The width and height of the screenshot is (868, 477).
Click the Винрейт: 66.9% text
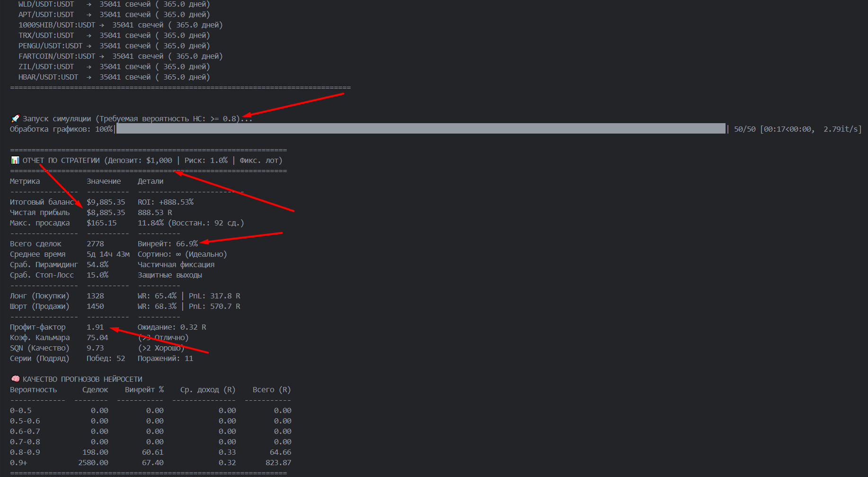tap(168, 244)
